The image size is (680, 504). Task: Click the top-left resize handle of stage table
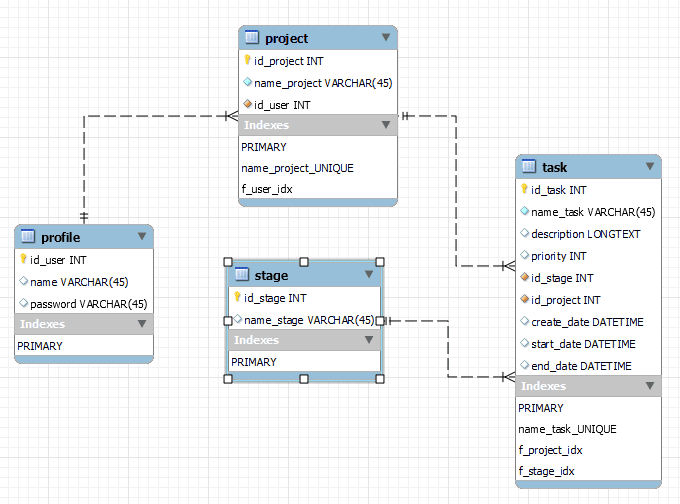228,259
